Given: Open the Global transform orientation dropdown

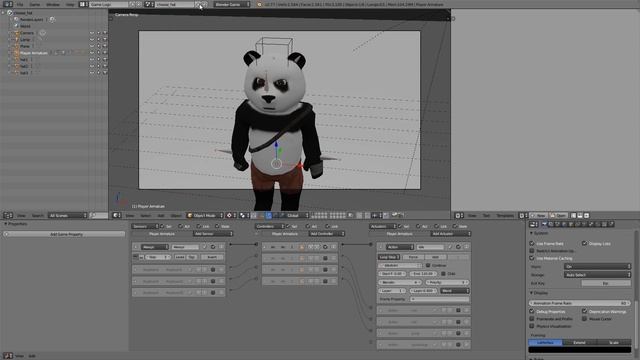Looking at the screenshot, I should tap(298, 215).
